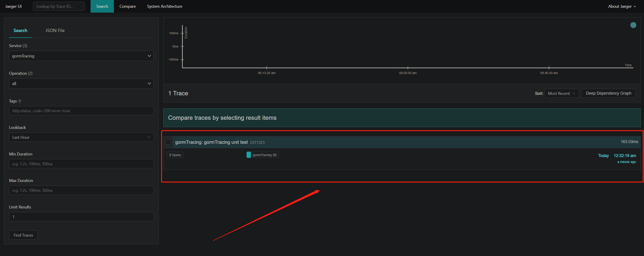Image resolution: width=644 pixels, height=256 pixels.
Task: Open the Lookback dropdown set to Last Hour
Action: (x=81, y=137)
